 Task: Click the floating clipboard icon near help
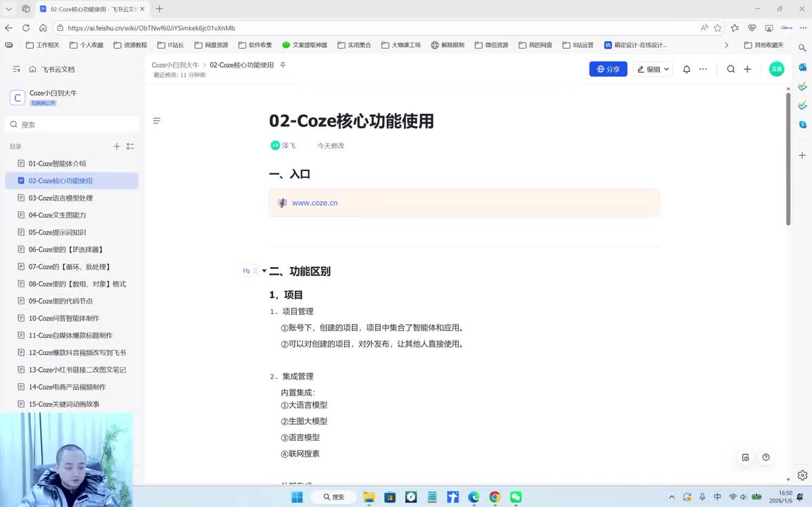tap(746, 457)
